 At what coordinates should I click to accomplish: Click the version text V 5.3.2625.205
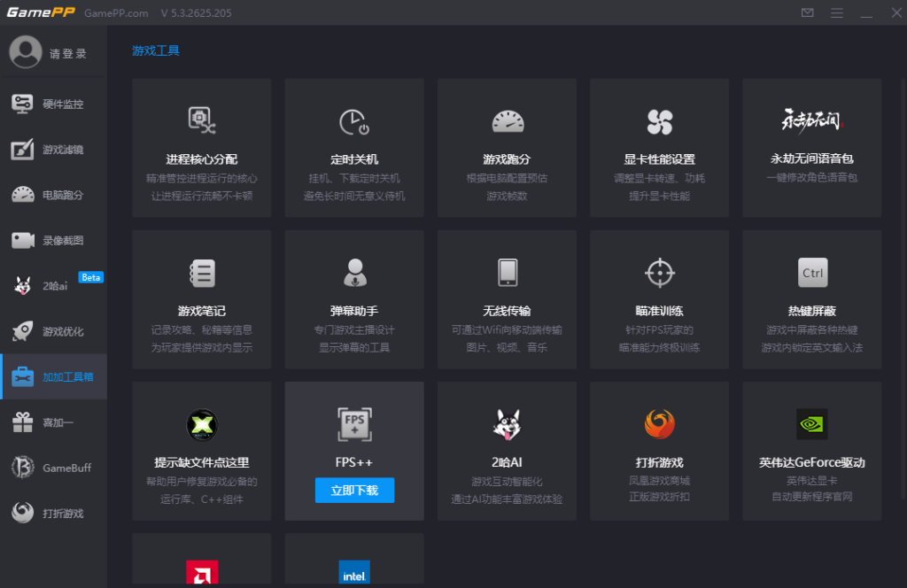(196, 13)
